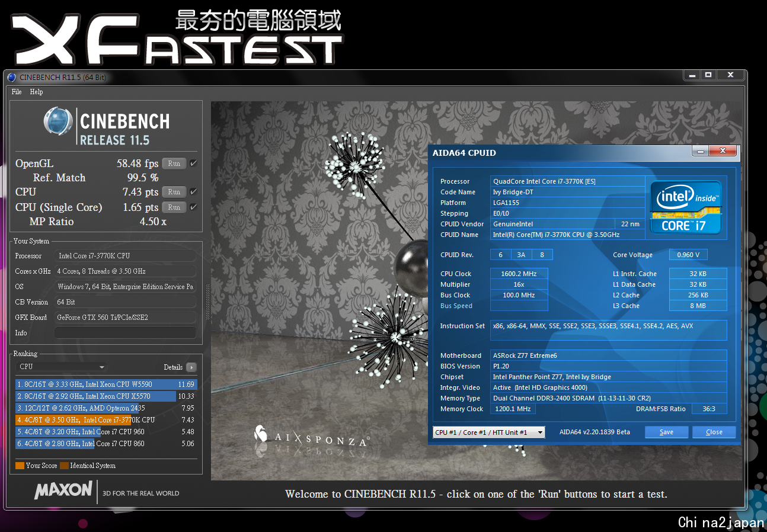Image resolution: width=767 pixels, height=532 pixels.
Task: Minimize the AIDA64 CPUID window
Action: pos(701,152)
